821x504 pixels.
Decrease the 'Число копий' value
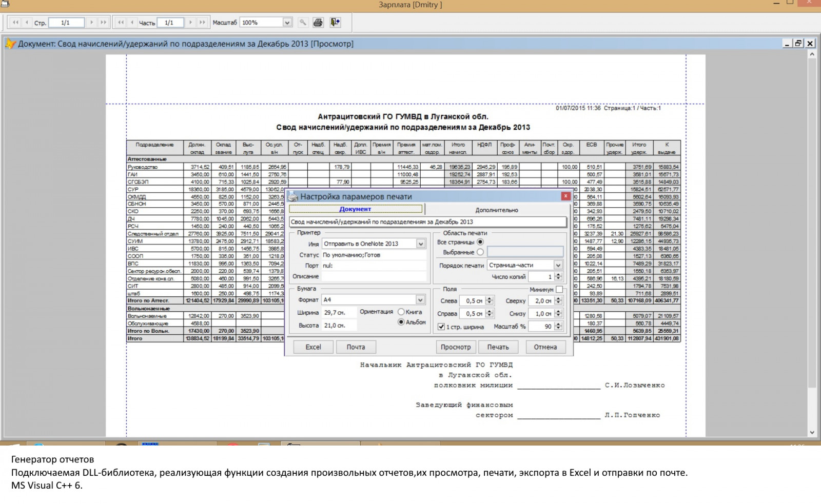coord(558,279)
